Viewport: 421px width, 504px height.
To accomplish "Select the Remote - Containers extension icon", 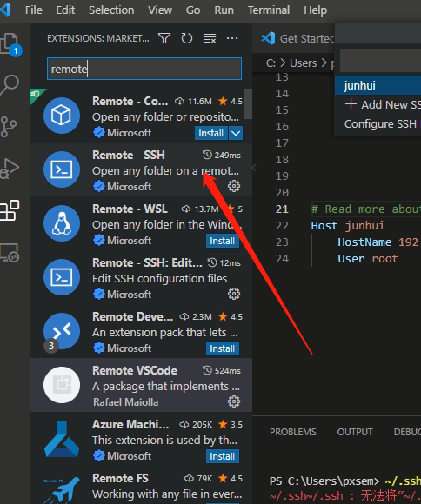I will (62, 116).
